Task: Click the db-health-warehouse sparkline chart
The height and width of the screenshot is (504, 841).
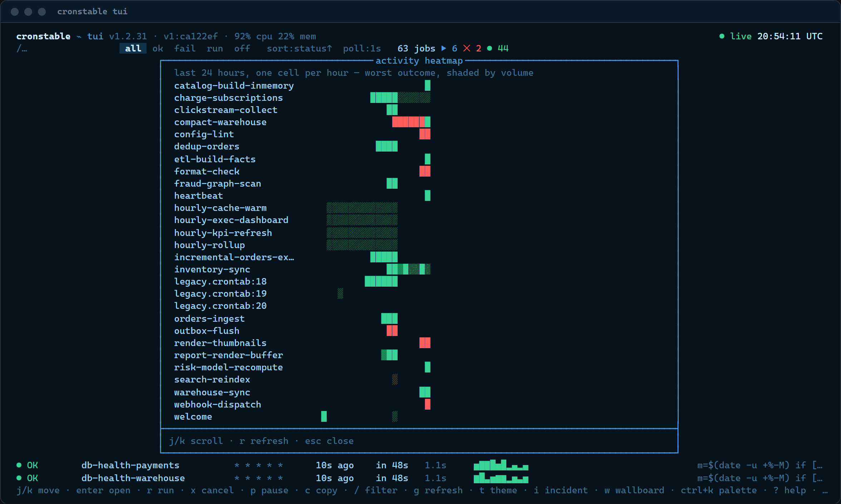Action: pyautogui.click(x=501, y=478)
